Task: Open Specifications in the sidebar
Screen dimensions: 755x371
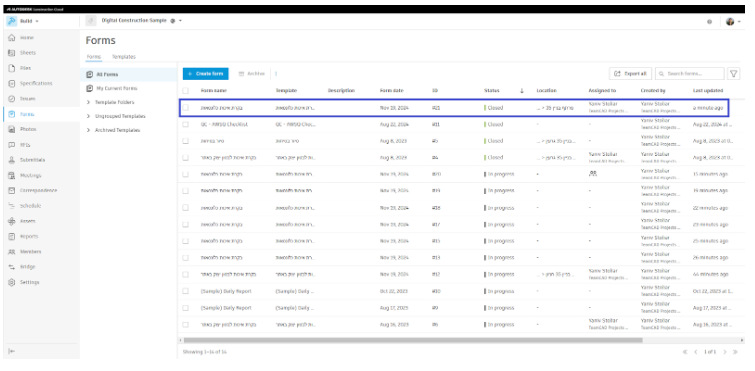Action: pyautogui.click(x=36, y=83)
